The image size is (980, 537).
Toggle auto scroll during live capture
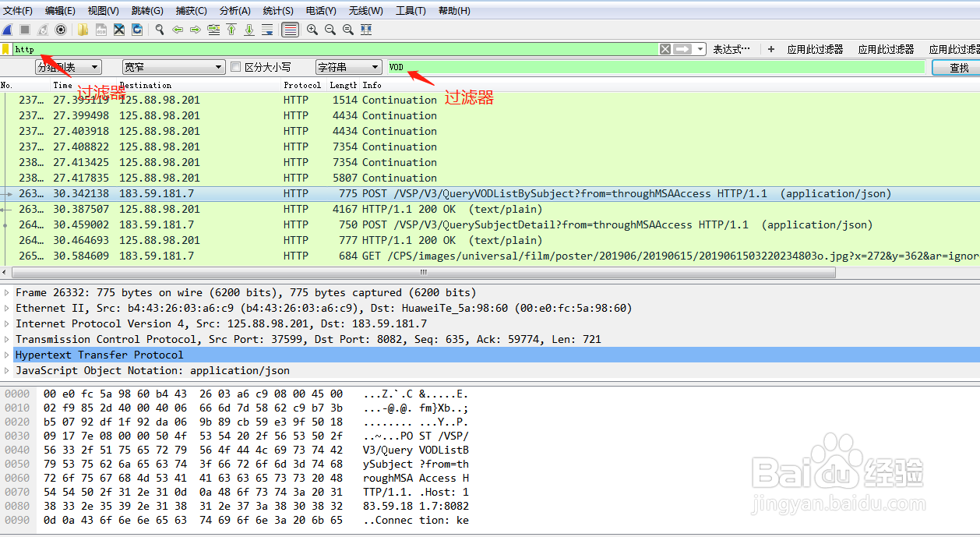[267, 30]
